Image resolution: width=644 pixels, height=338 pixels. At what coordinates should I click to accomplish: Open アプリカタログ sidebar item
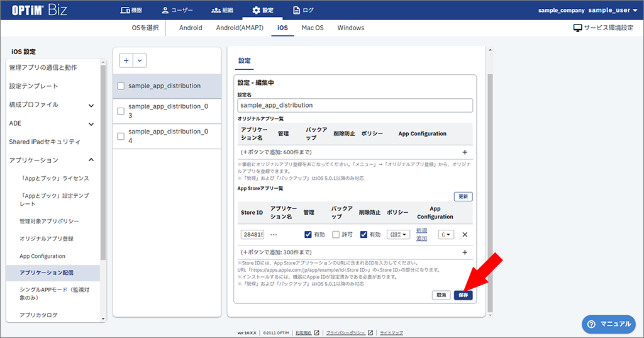click(x=38, y=315)
